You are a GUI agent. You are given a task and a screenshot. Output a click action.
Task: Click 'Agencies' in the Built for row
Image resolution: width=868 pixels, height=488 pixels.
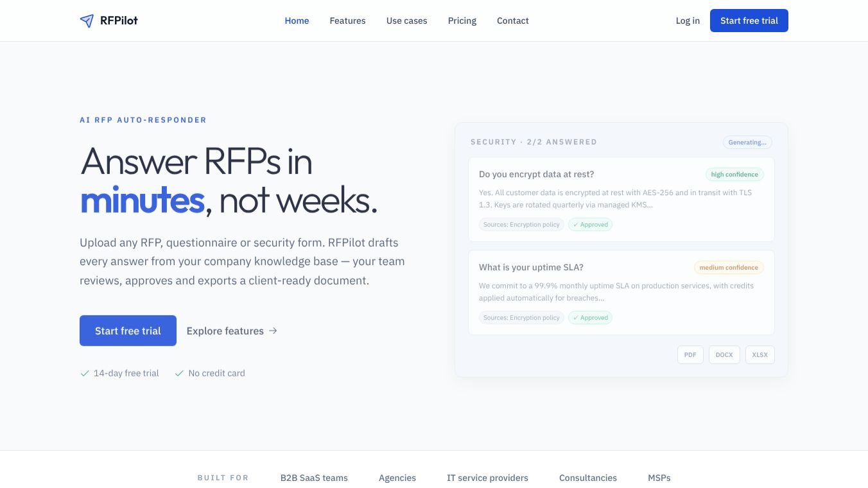(x=397, y=478)
